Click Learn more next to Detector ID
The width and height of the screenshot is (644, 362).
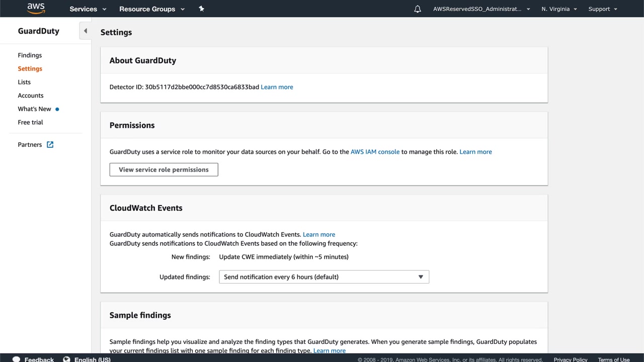(277, 87)
